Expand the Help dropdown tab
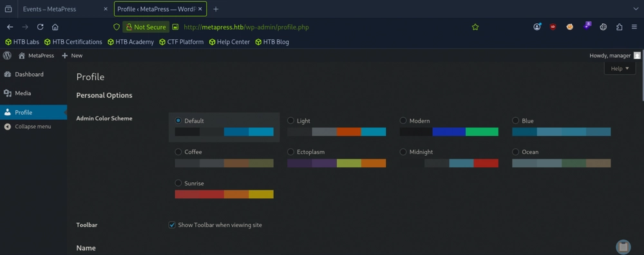The width and height of the screenshot is (644, 255). coord(620,68)
